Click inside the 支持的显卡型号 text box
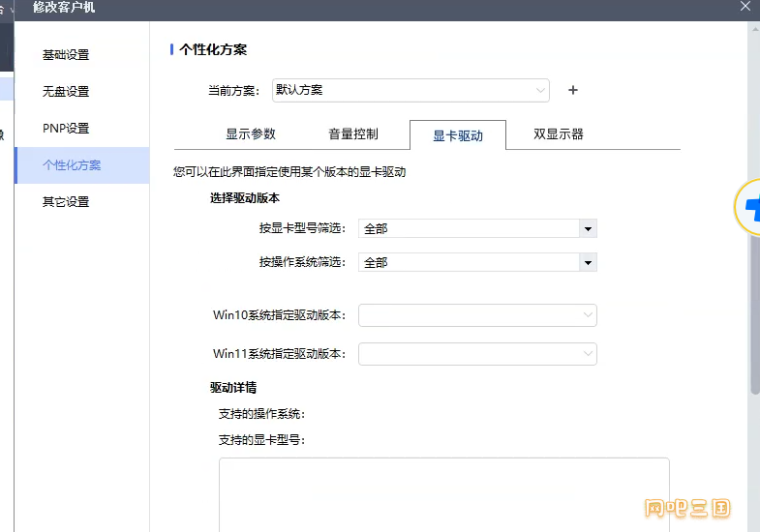Screen dimensions: 760x532 [x=444, y=494]
